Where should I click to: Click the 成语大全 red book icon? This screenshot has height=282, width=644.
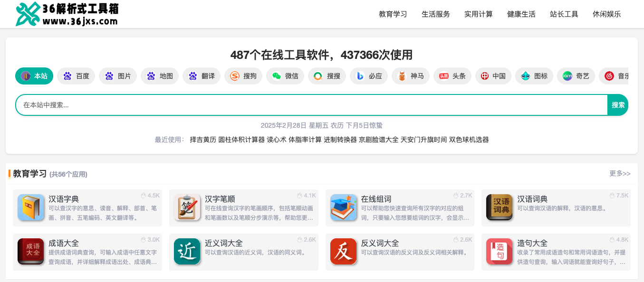tap(31, 251)
